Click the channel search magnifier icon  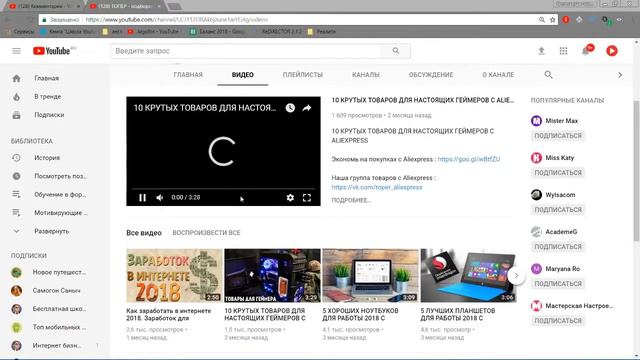[x=548, y=75]
